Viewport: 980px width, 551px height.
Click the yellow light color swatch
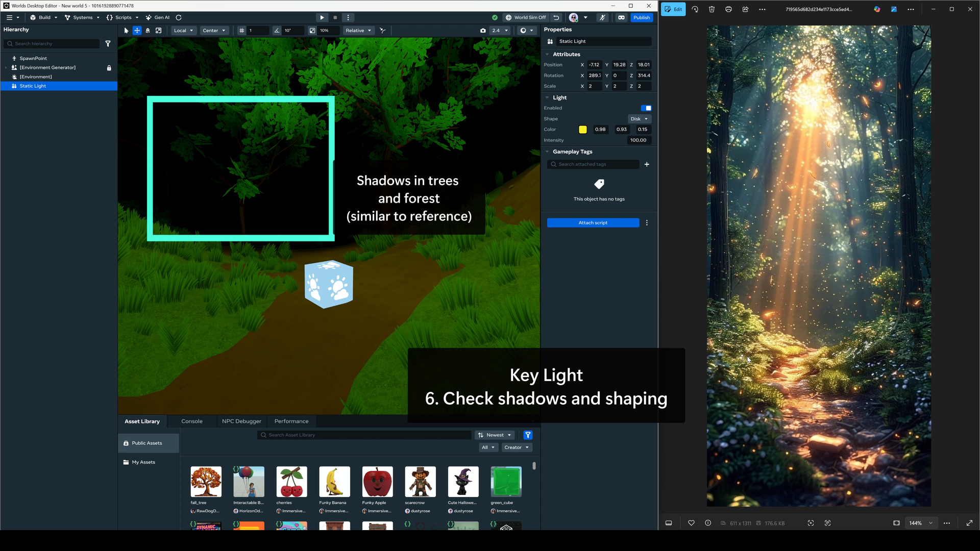583,130
